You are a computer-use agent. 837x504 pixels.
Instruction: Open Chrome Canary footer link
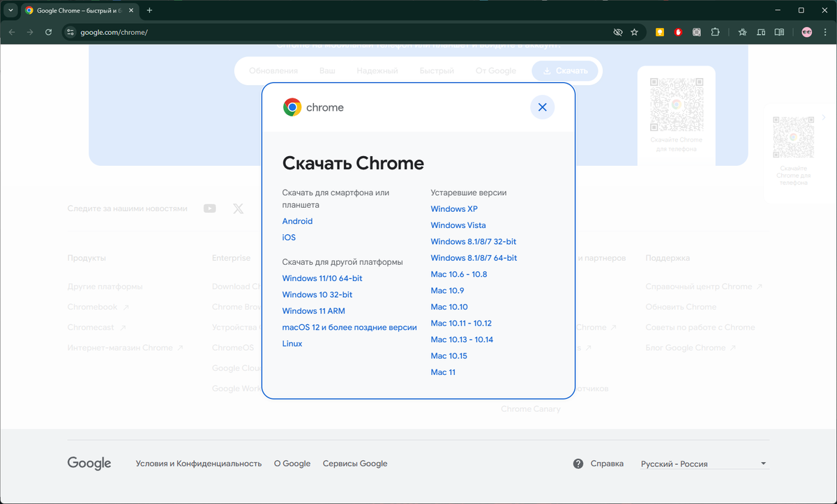coord(531,408)
